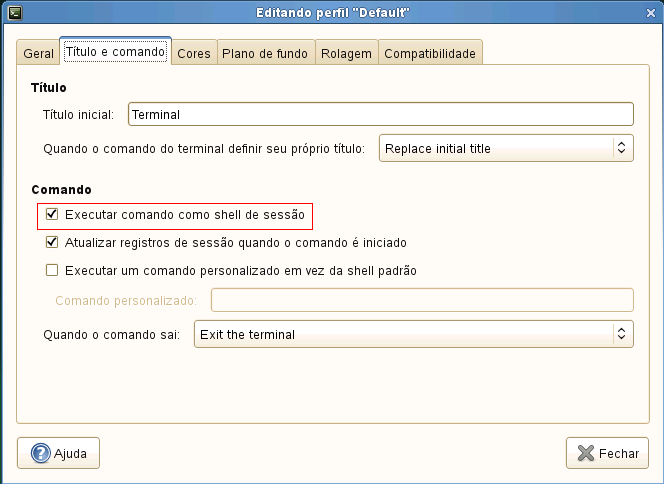Go to the Rolagem tab

(x=347, y=53)
